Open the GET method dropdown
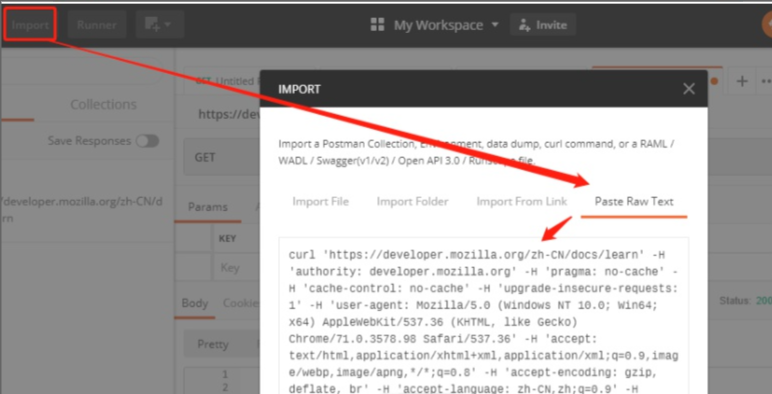Image resolution: width=772 pixels, height=394 pixels. tap(222, 158)
